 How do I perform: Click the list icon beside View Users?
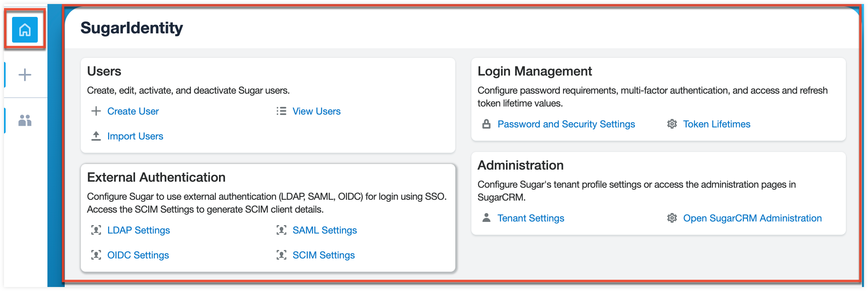click(281, 111)
